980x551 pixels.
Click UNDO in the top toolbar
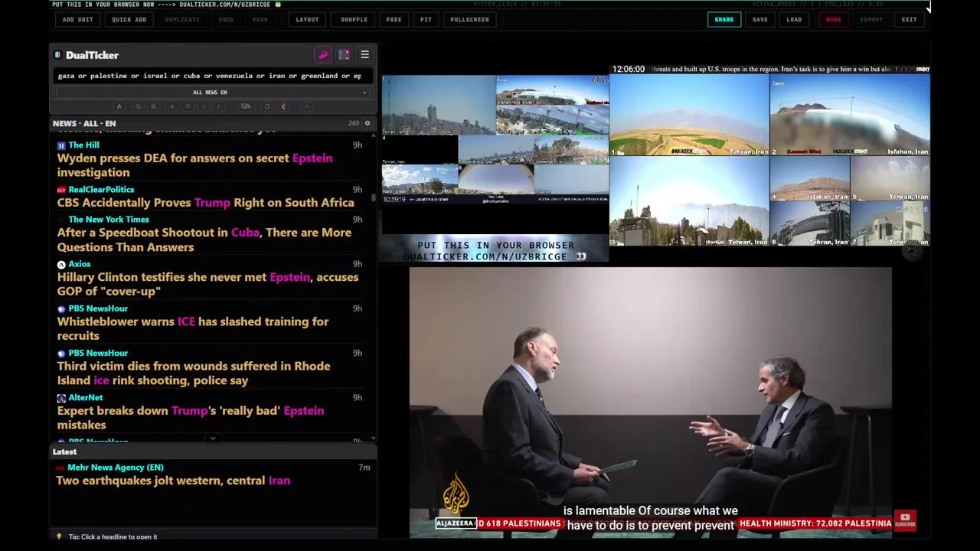[x=226, y=19]
